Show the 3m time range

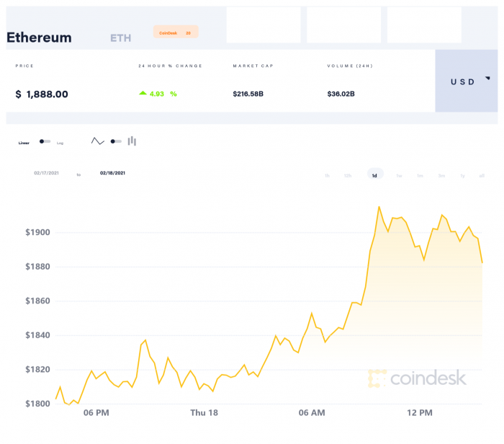tap(441, 175)
